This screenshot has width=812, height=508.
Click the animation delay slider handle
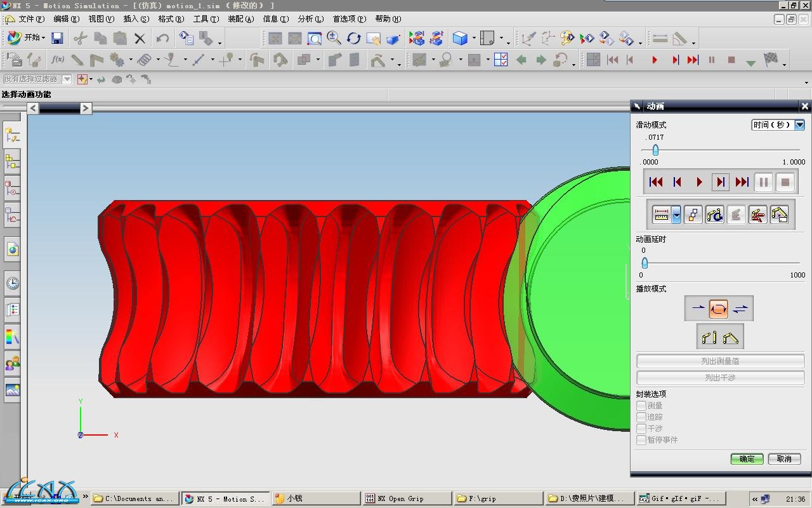coord(645,263)
